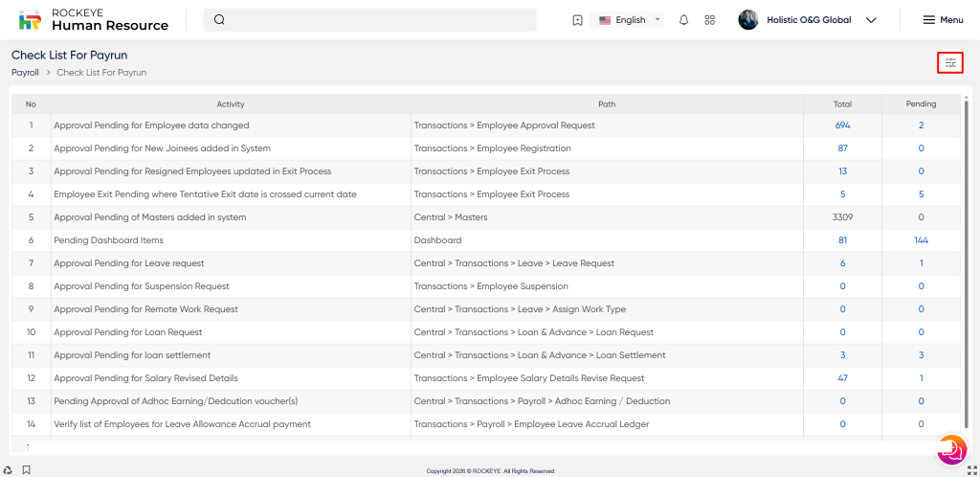Open the hamburger Menu

[x=942, y=20]
